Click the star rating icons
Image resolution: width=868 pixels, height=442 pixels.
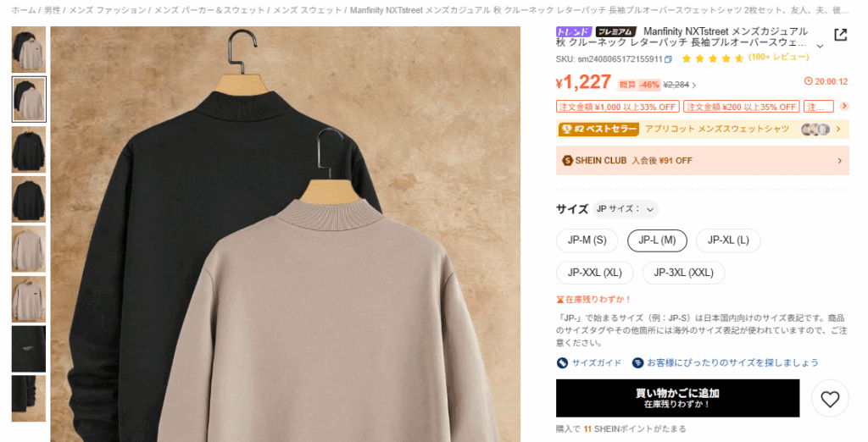(x=712, y=58)
